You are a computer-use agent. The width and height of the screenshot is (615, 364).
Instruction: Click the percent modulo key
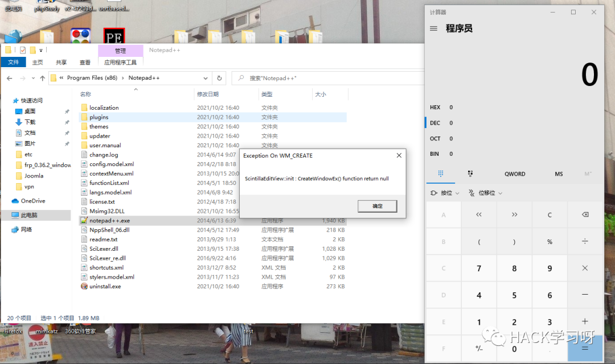[x=550, y=242]
